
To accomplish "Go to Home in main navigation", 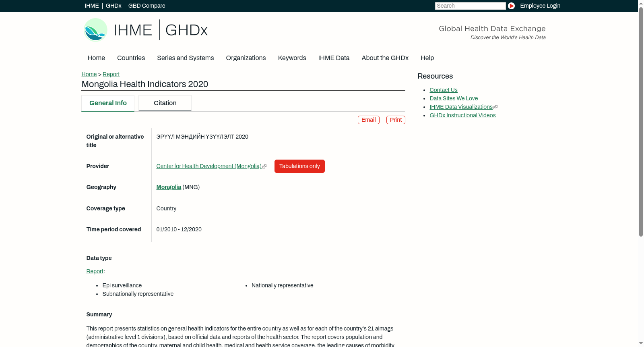I will coord(96,58).
